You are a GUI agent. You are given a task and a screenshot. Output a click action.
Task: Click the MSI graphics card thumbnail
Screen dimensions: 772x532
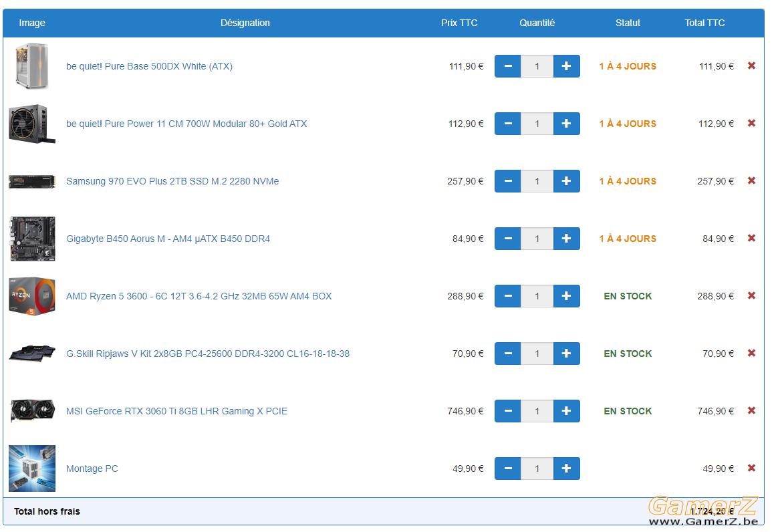pos(32,411)
